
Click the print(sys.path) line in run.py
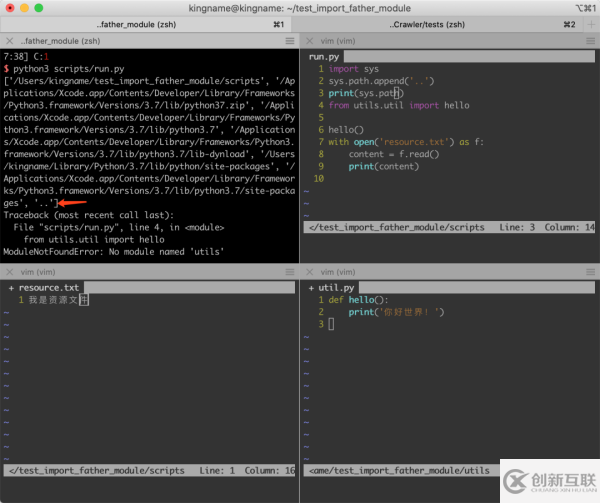[x=366, y=93]
